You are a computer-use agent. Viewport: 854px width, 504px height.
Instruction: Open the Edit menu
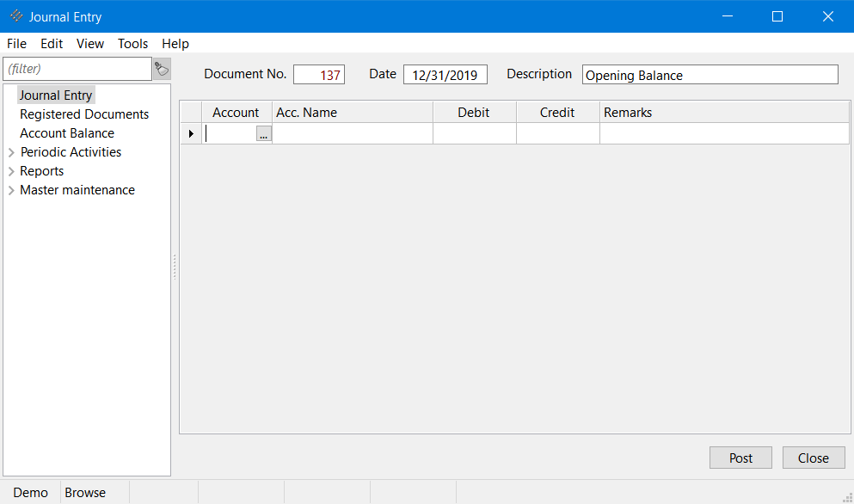tap(52, 44)
